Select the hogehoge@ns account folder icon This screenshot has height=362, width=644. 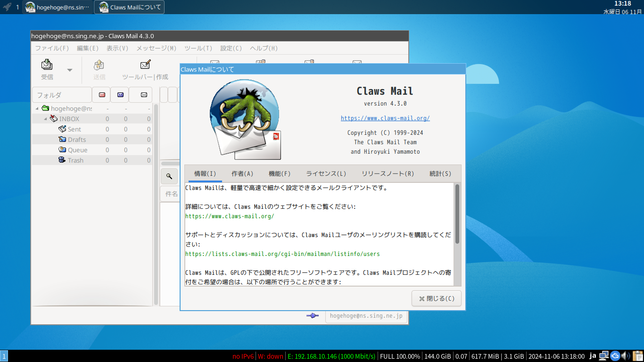coord(45,108)
